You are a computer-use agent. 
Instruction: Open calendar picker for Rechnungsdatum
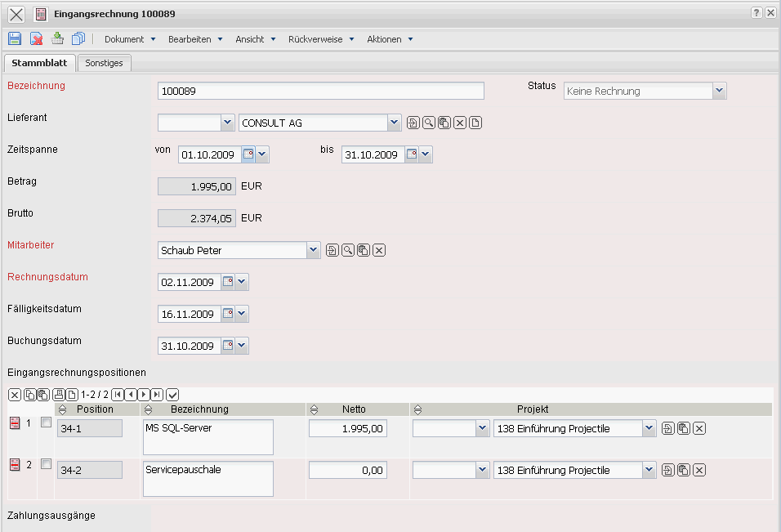[228, 282]
